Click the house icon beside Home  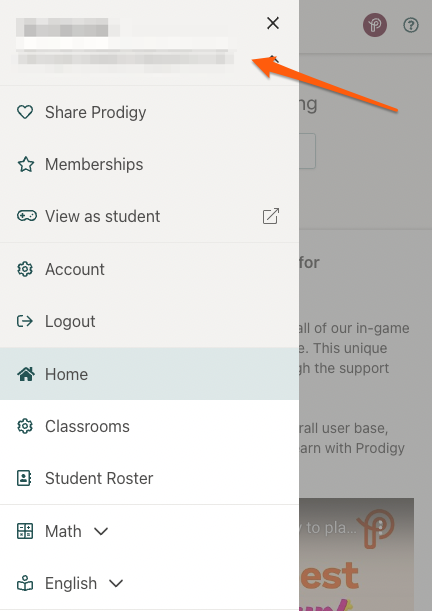26,374
